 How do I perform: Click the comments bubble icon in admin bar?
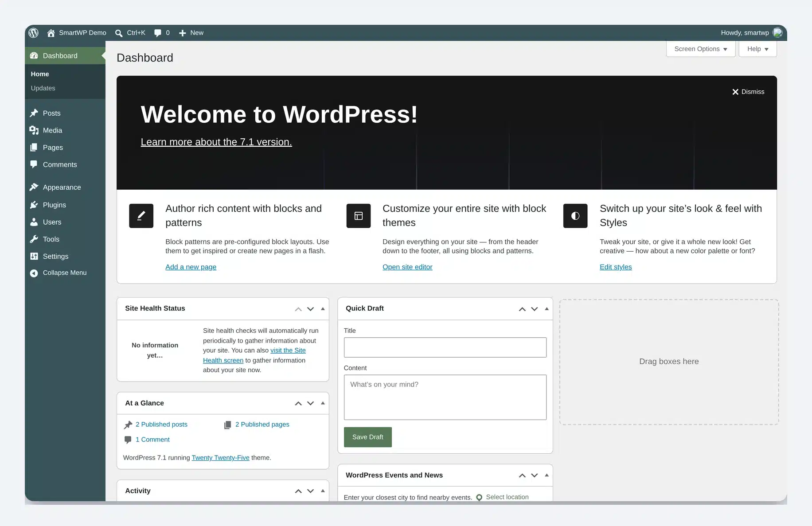[158, 33]
